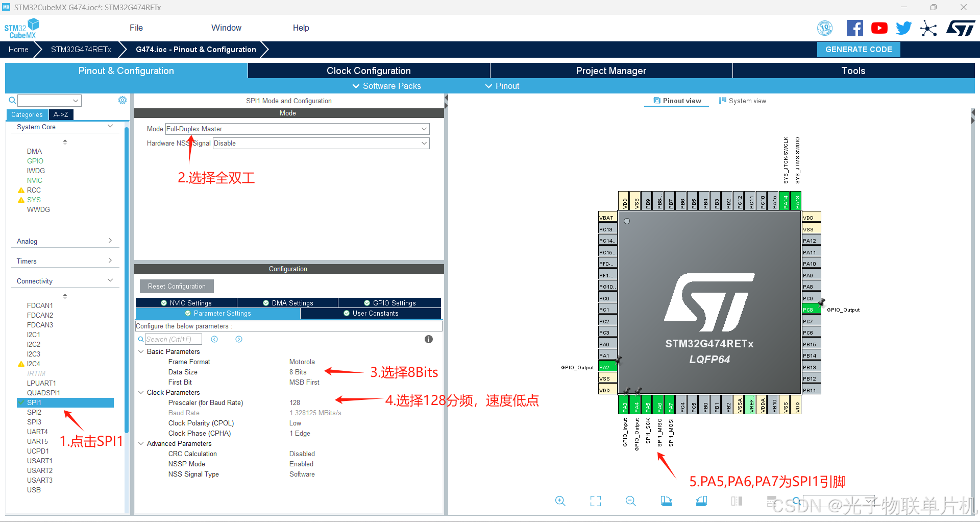
Task: Switch to System view
Action: [743, 101]
